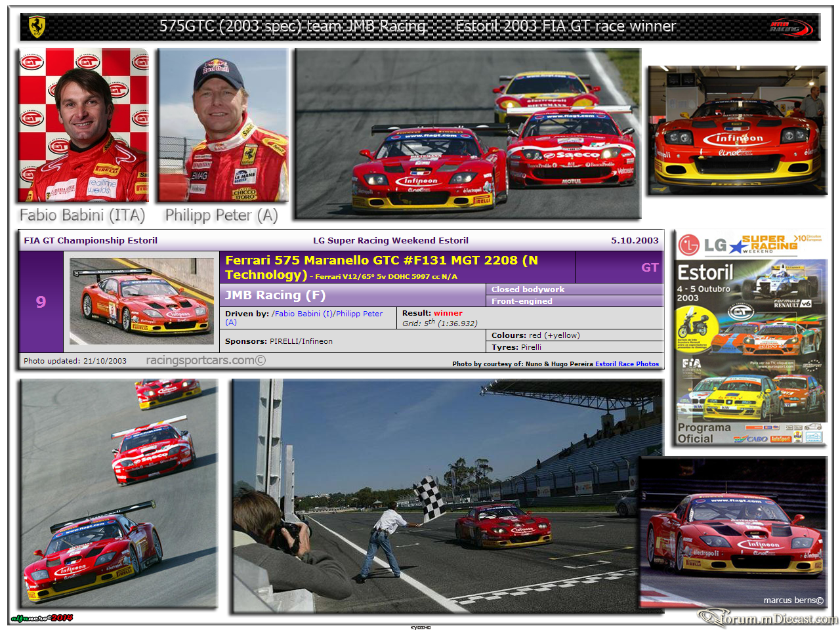
Task: Open the photo of two Ferraris racing with Saeco car
Action: pos(467,133)
